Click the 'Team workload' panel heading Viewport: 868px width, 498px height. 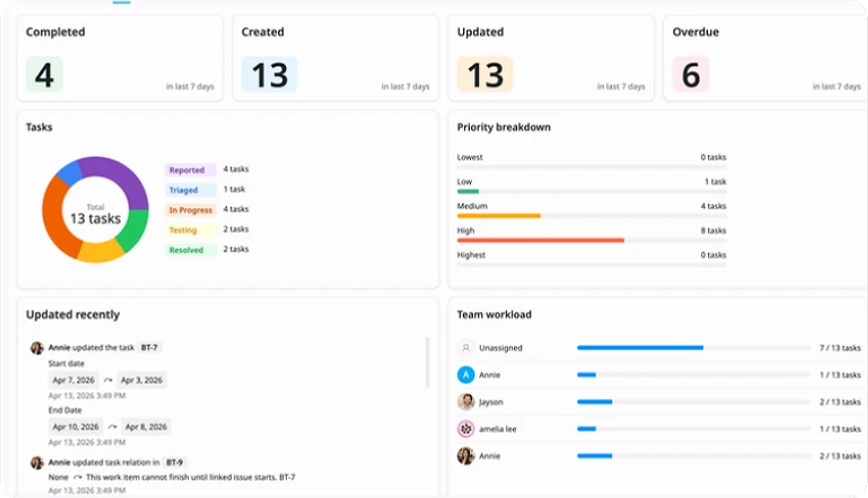click(494, 314)
